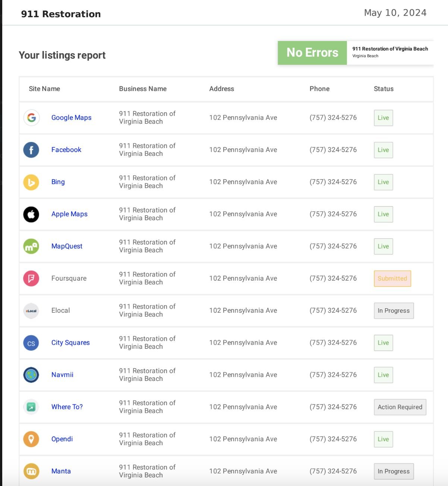
Task: Click the MapQuest logo icon
Action: (x=31, y=246)
